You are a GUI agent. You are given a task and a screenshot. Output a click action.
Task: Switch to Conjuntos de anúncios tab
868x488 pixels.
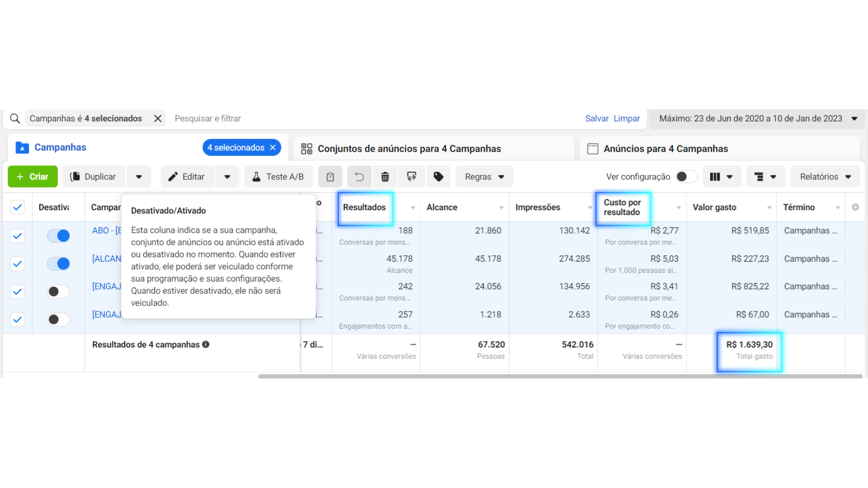409,149
